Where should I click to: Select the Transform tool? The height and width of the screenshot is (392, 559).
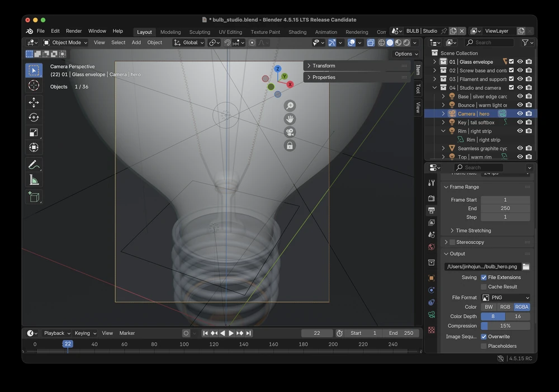coord(34,147)
